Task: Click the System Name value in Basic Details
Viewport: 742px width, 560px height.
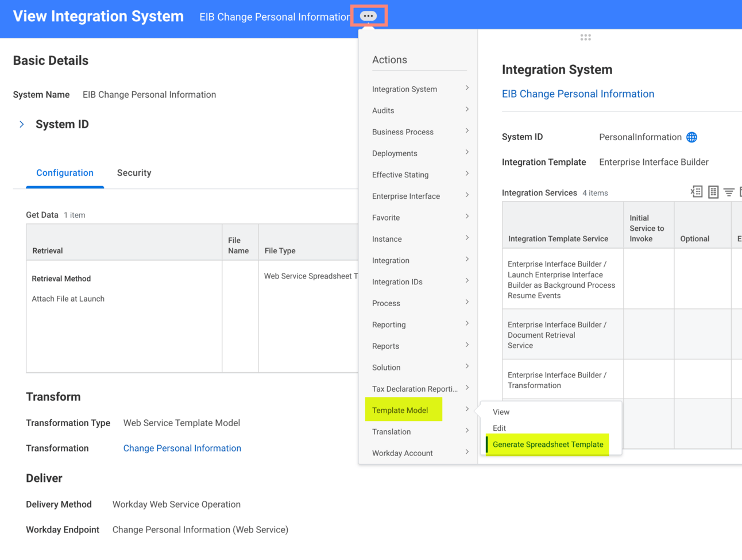Action: [x=149, y=95]
